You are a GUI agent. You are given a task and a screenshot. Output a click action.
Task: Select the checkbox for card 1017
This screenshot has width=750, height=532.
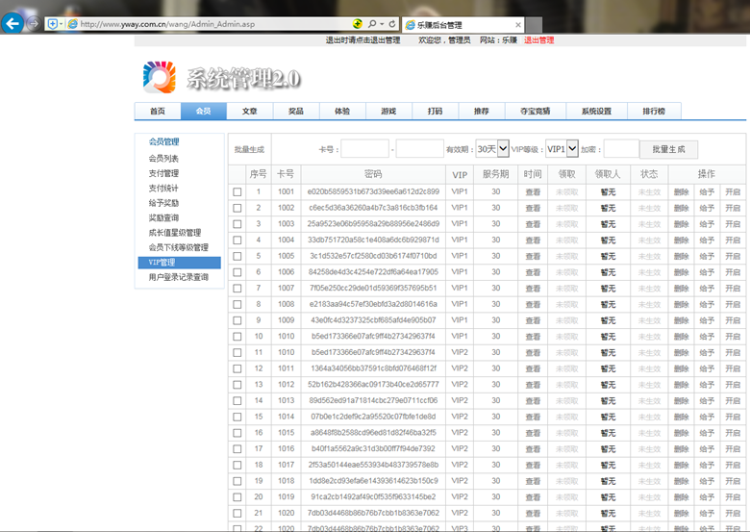click(x=237, y=465)
